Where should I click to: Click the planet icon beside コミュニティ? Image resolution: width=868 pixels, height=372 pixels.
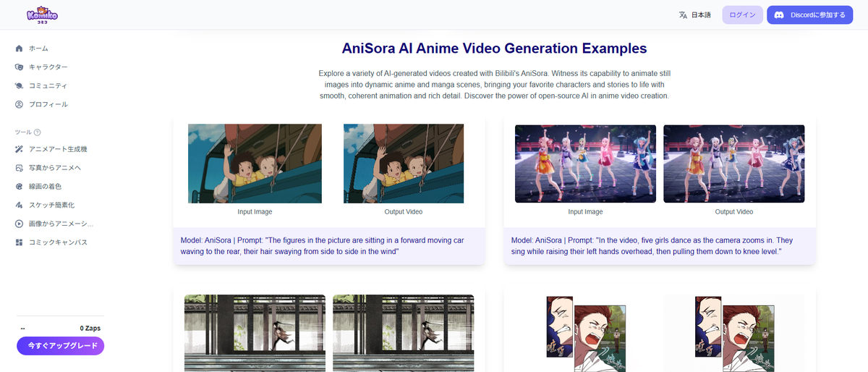point(19,86)
